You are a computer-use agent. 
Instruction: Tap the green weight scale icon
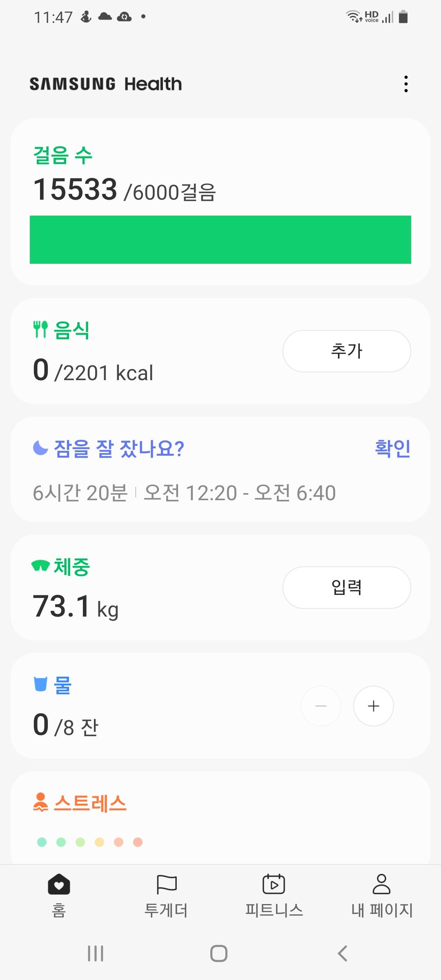pos(40,566)
